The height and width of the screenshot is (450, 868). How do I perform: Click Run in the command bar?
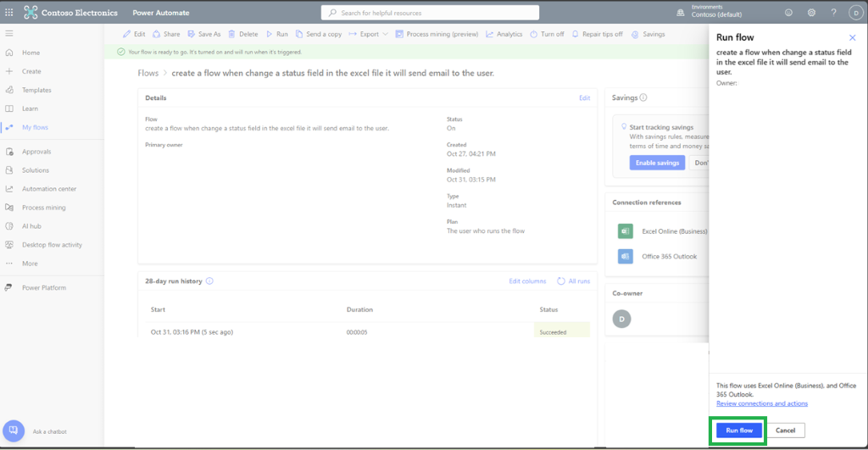pos(277,34)
